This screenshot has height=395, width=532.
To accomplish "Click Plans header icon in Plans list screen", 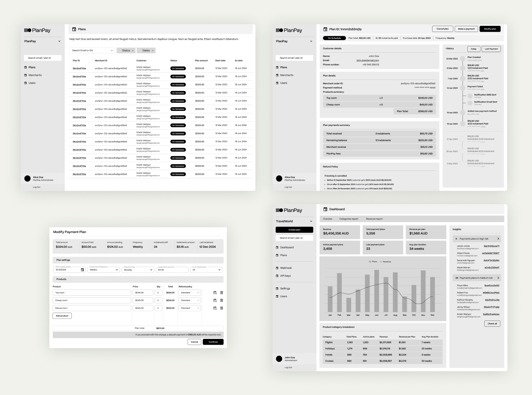I will [74, 29].
